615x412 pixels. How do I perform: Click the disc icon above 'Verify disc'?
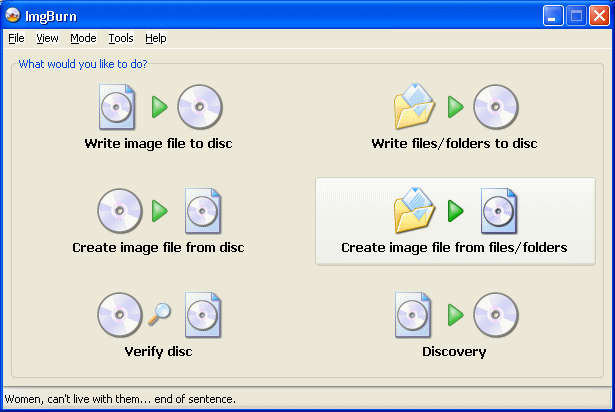pos(120,315)
